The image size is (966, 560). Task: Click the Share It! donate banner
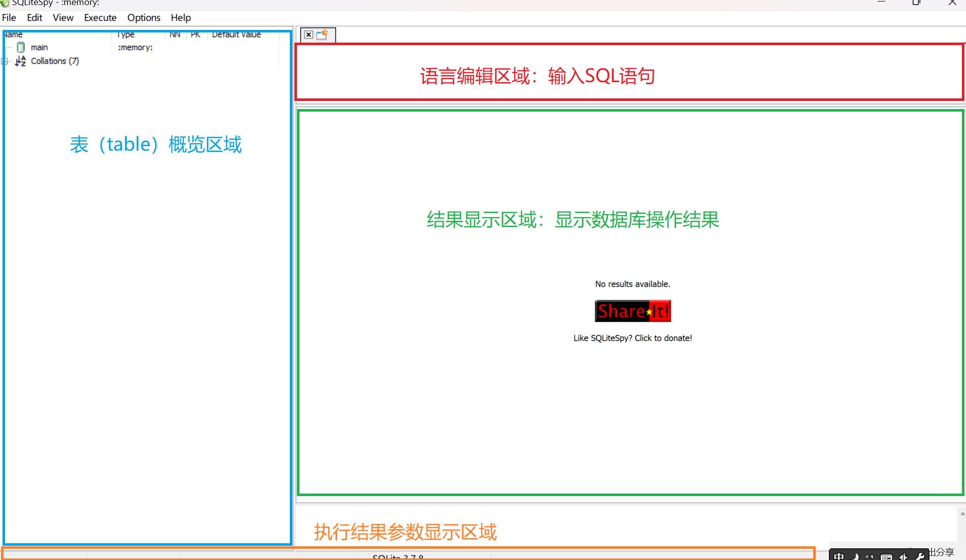click(632, 310)
